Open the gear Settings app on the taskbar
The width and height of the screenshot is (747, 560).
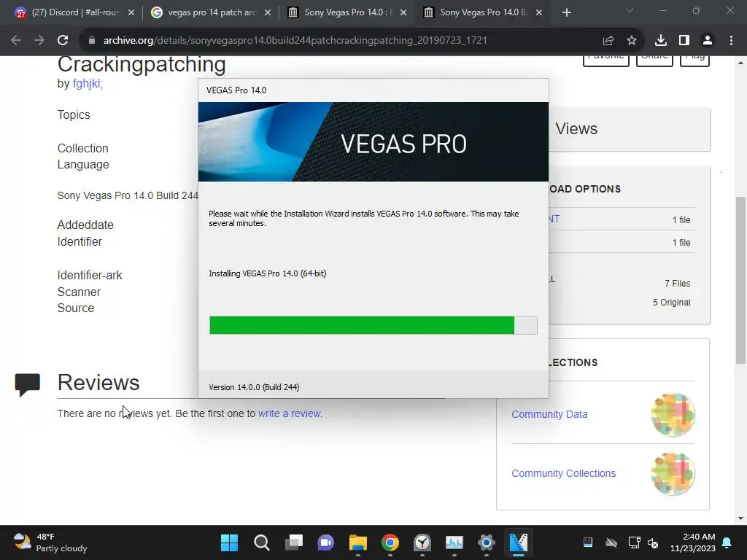click(x=487, y=542)
